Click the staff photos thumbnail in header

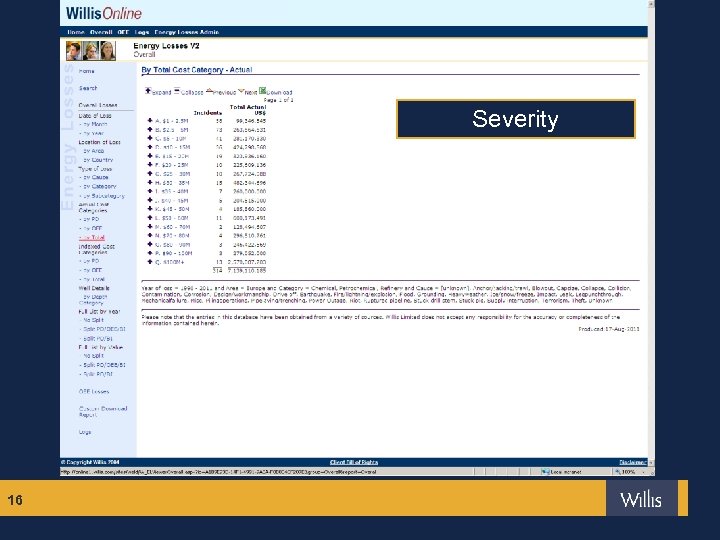pos(90,51)
